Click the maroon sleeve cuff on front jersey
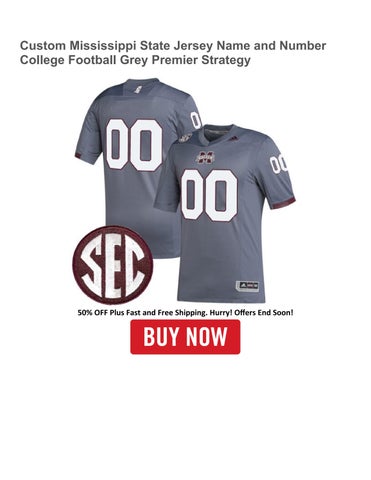The width and height of the screenshot is (371, 480). [x=283, y=203]
